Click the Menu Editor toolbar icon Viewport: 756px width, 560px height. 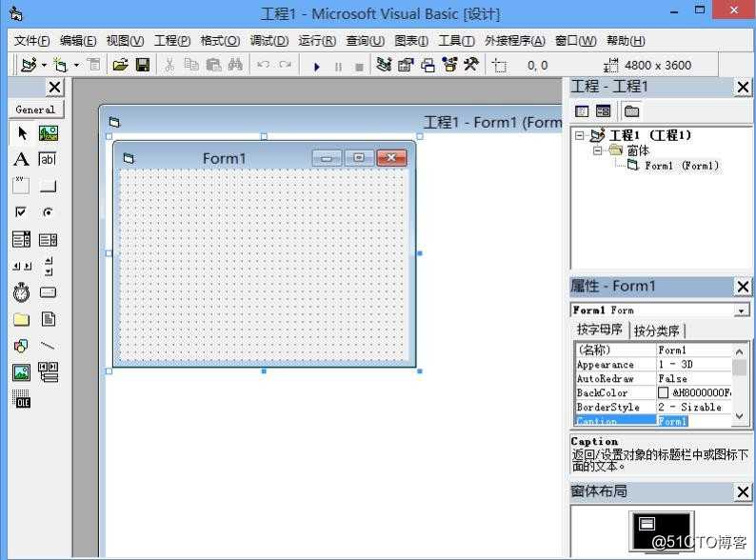[x=94, y=65]
